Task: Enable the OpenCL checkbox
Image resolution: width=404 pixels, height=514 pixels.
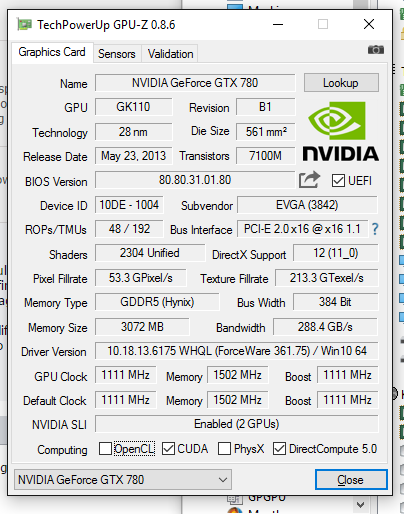Action: click(105, 449)
